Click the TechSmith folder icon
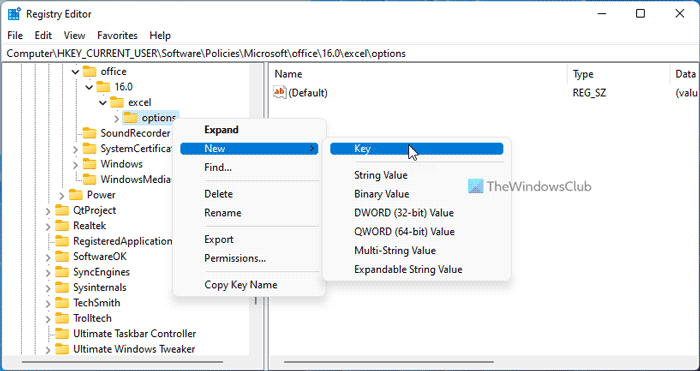This screenshot has width=700, height=371. 62,303
